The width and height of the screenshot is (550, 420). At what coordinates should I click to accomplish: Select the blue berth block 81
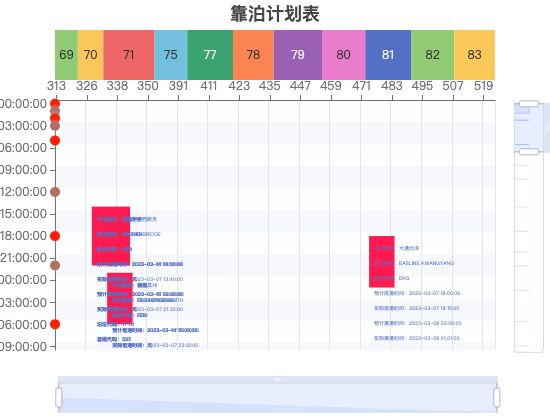388,55
